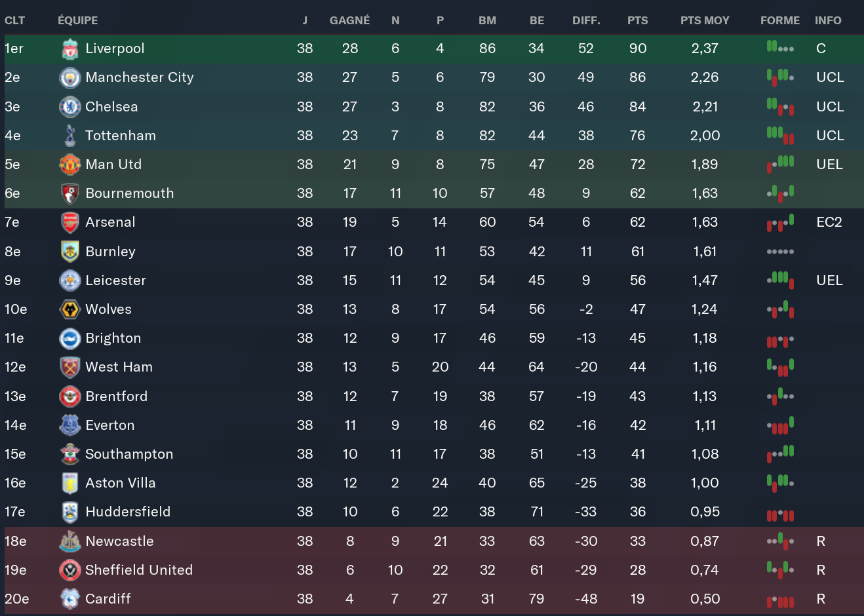Image resolution: width=864 pixels, height=616 pixels.
Task: Select the Huddersfield team name
Action: (x=128, y=512)
